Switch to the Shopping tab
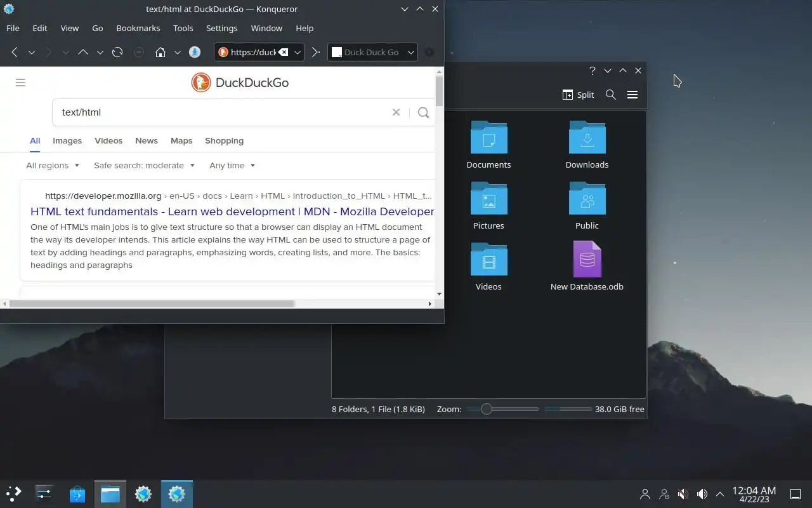This screenshot has width=812, height=508. tap(224, 141)
